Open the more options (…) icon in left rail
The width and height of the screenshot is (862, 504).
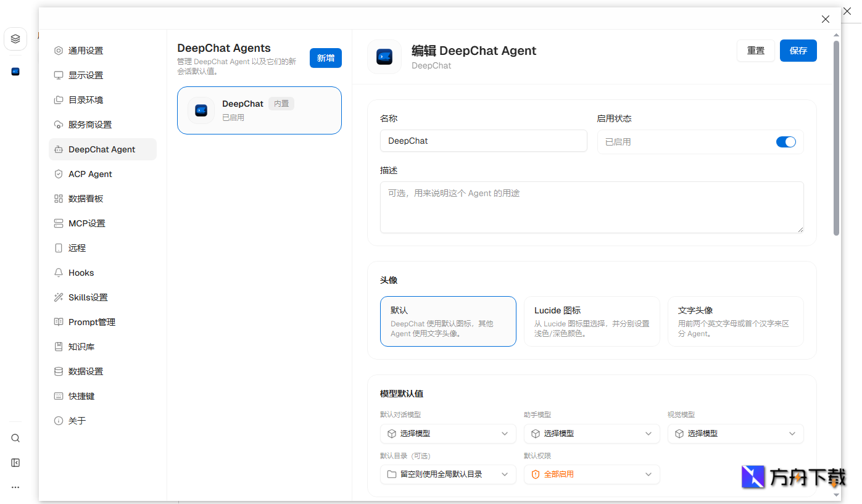click(15, 487)
